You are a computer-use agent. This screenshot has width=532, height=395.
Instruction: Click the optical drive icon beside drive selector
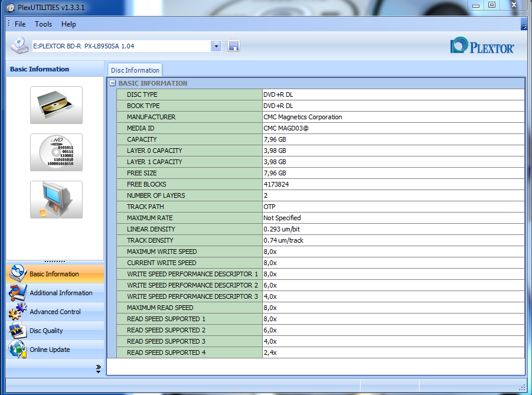click(19, 46)
